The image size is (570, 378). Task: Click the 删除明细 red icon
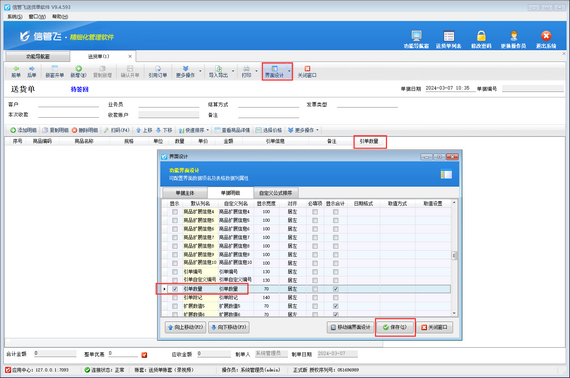coord(75,130)
